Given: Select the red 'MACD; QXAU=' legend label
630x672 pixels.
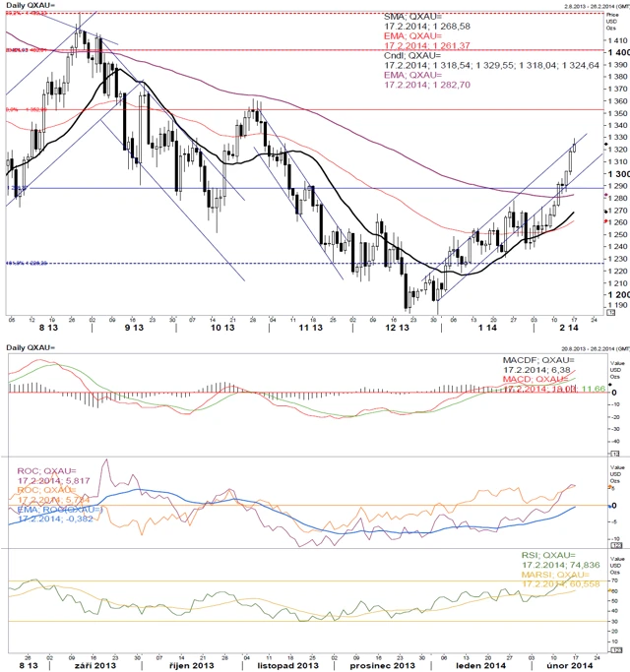Looking at the screenshot, I should [x=535, y=379].
